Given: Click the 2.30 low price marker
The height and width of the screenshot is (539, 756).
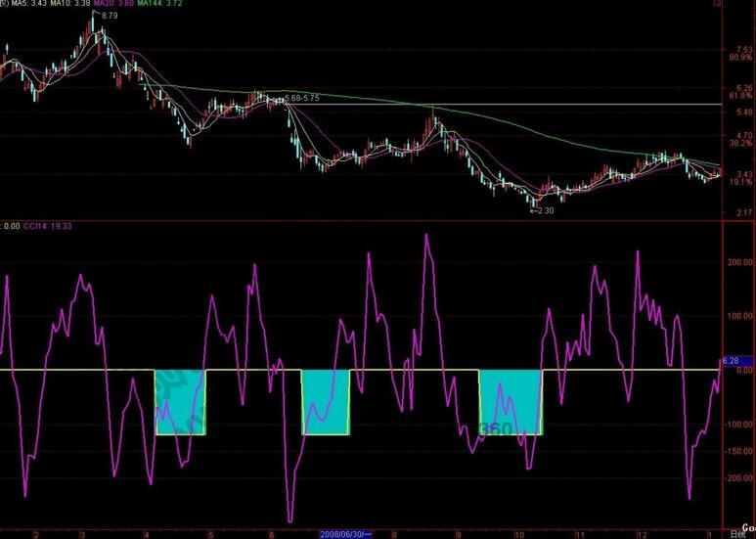Looking at the screenshot, I should click(x=541, y=210).
